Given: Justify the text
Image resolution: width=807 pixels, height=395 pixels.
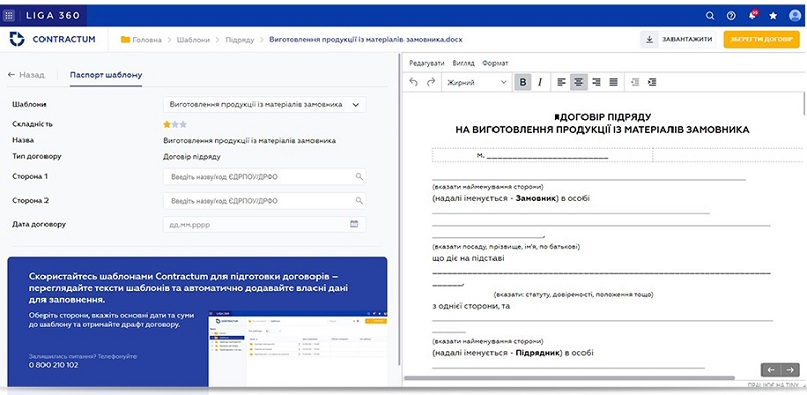Looking at the screenshot, I should [x=613, y=82].
